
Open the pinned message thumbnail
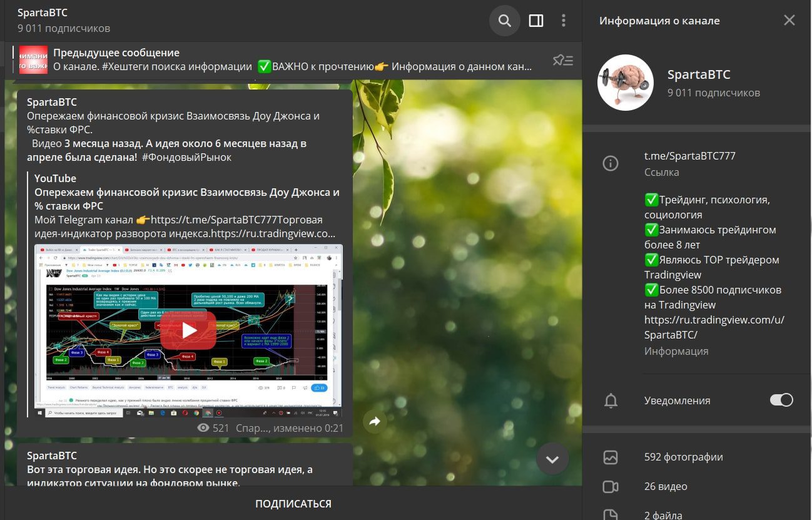click(x=33, y=60)
